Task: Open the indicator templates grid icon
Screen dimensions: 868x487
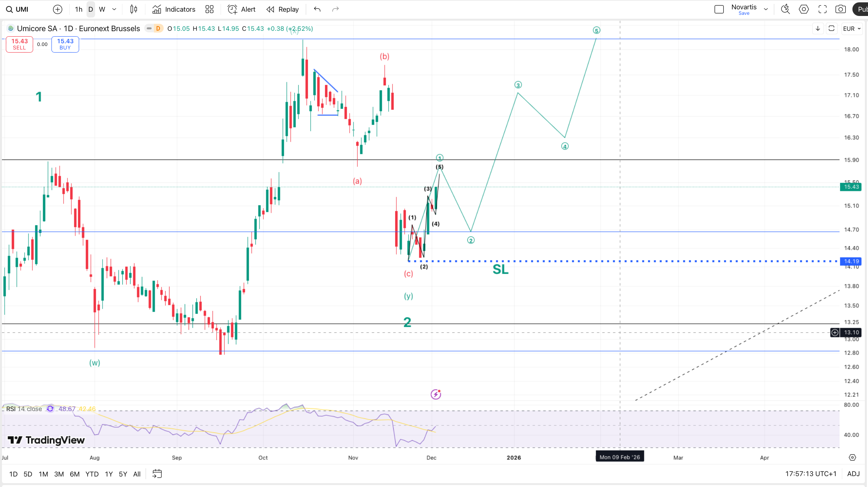Action: (210, 9)
